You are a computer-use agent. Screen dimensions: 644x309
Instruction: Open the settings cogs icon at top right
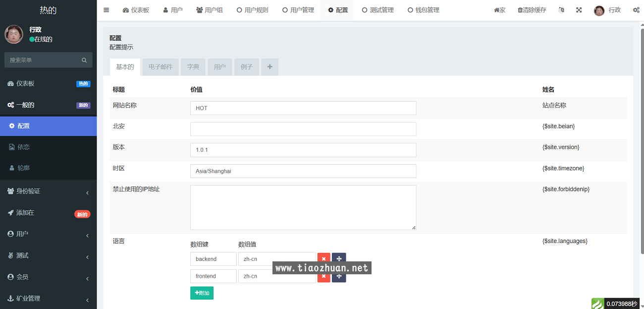(636, 10)
